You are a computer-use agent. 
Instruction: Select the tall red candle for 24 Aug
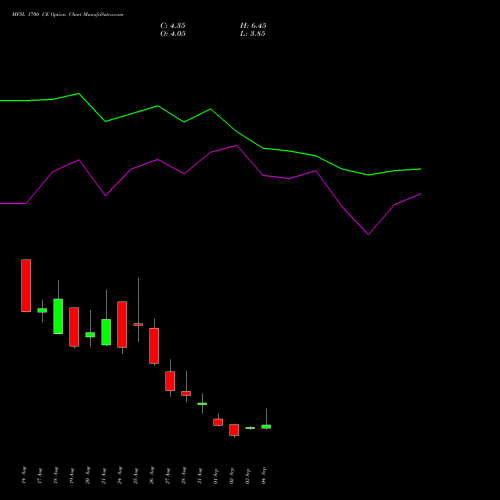[x=122, y=324]
